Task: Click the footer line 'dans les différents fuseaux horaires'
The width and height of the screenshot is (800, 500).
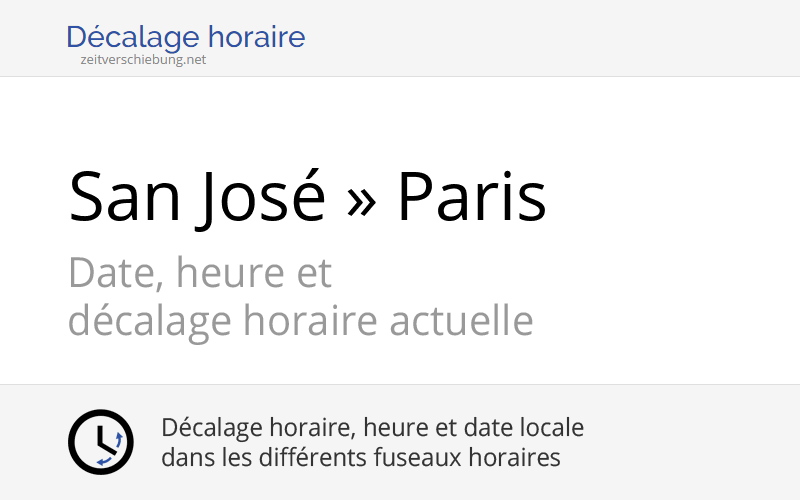Action: (x=360, y=458)
